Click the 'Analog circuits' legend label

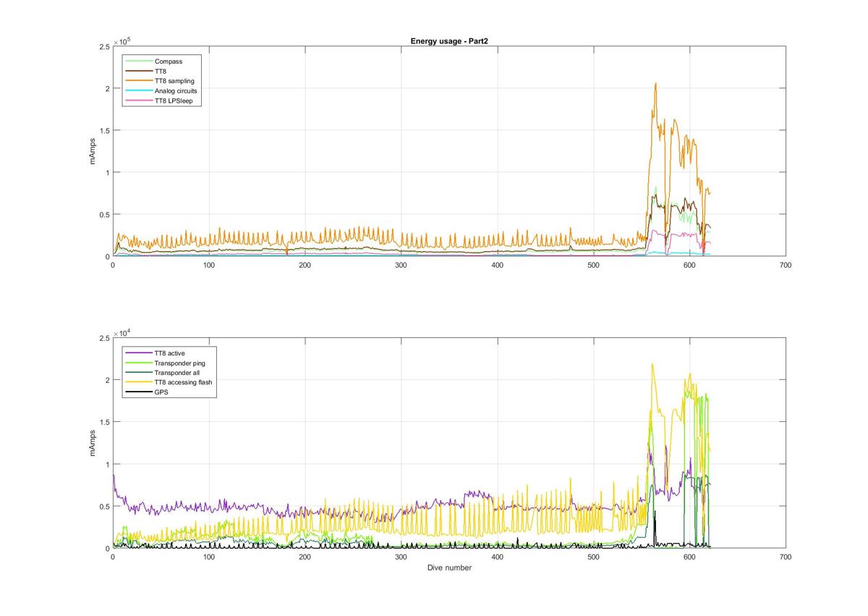coord(176,91)
